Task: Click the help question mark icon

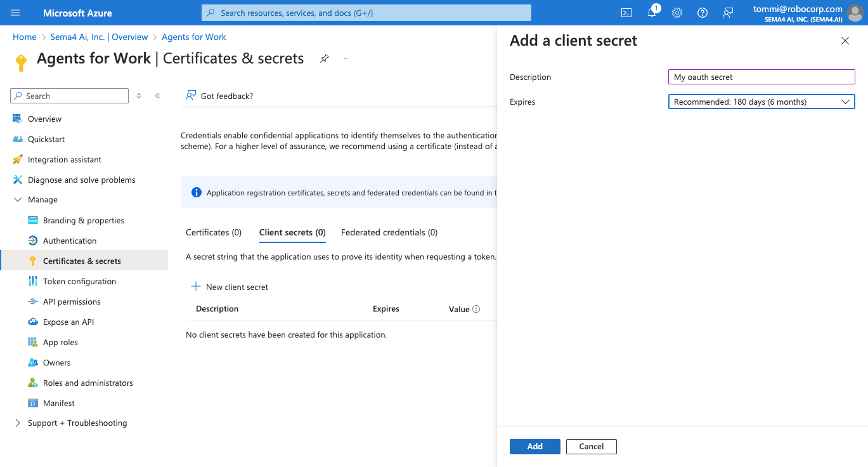Action: [x=703, y=13]
